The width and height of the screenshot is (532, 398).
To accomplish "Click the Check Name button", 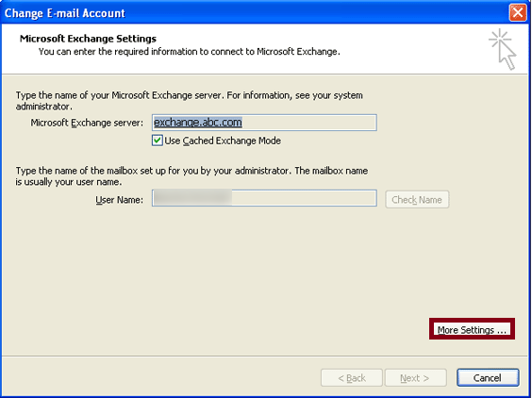I will tap(417, 200).
